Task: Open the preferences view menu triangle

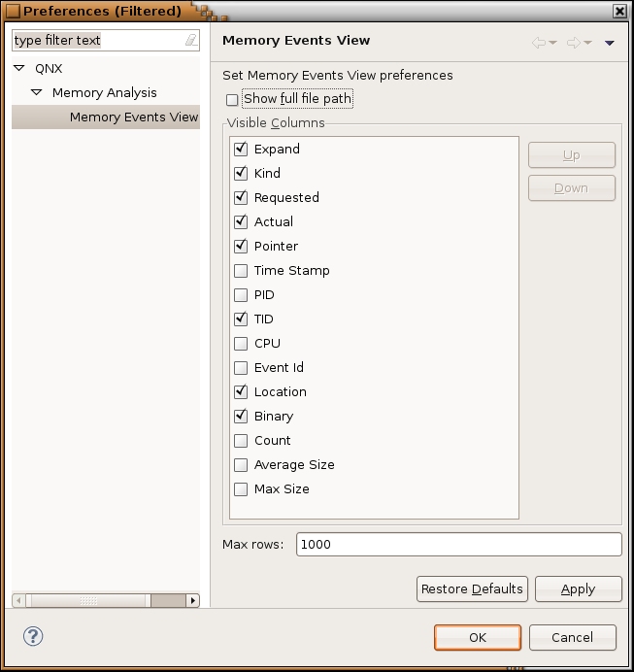Action: click(610, 43)
